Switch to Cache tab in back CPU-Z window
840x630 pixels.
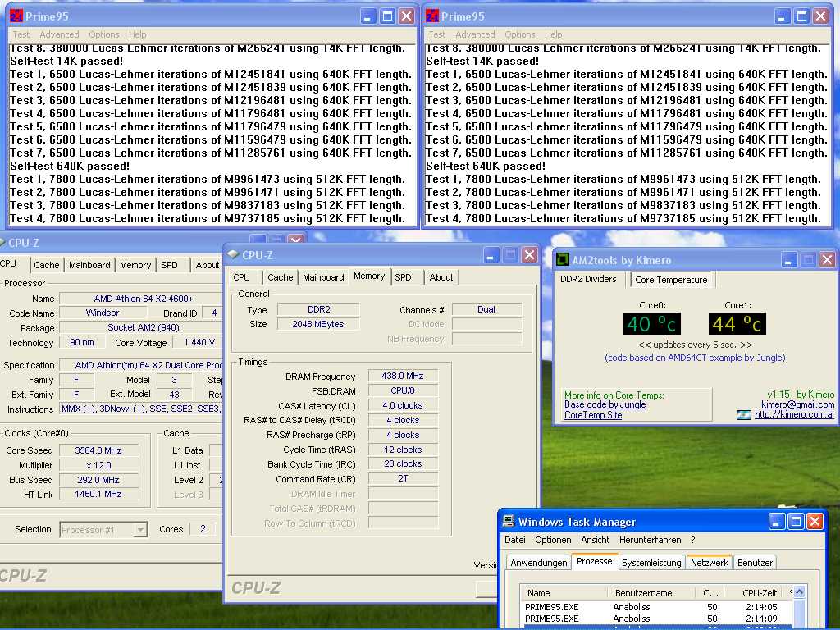click(x=47, y=265)
